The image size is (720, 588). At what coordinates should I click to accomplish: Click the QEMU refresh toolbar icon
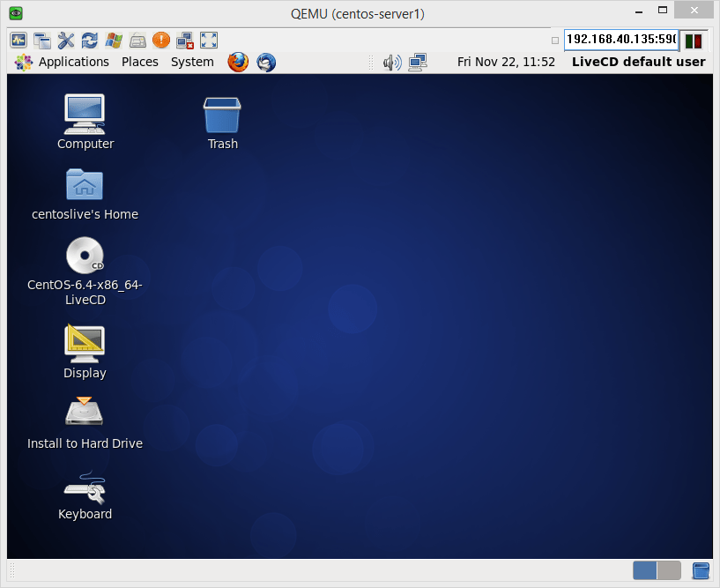tap(89, 40)
